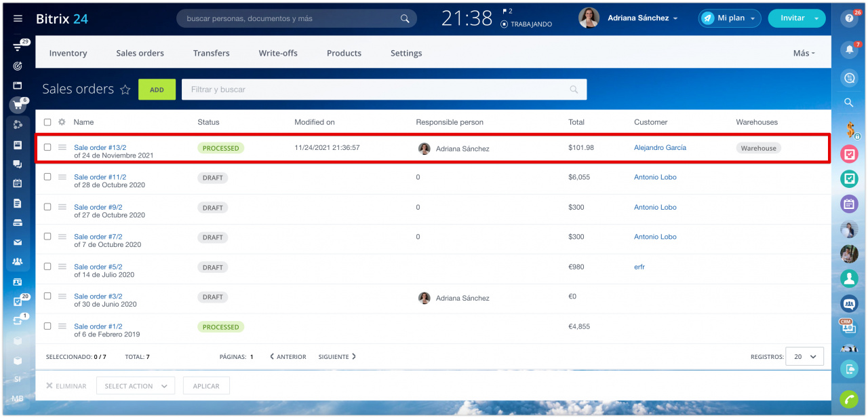This screenshot has width=868, height=418.
Task: Open the documents icon in left sidebar
Action: [18, 203]
